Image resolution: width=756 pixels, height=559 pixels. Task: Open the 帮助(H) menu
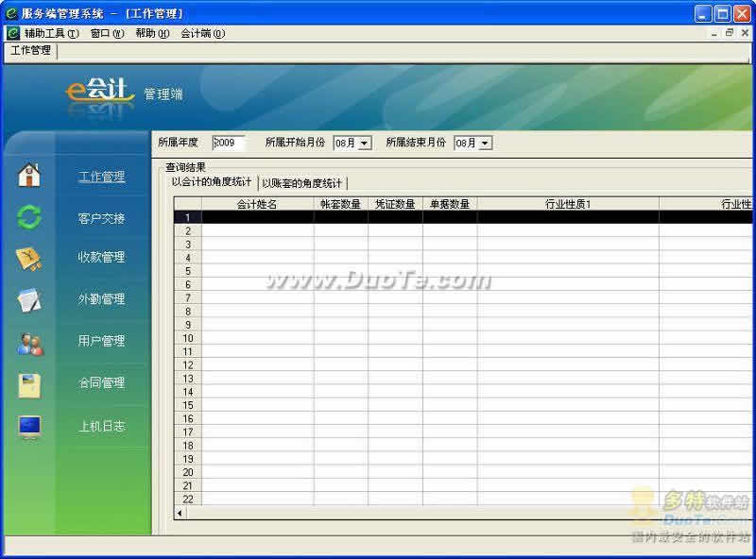[152, 33]
